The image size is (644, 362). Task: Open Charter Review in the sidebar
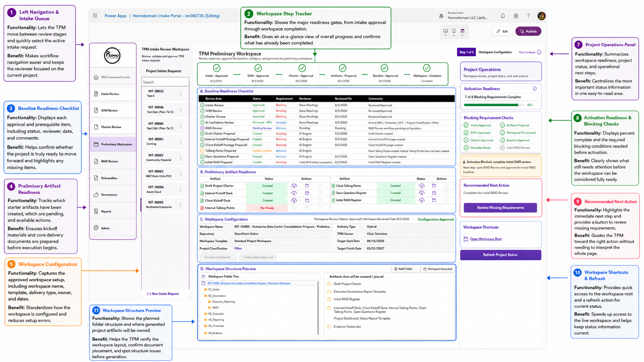tap(112, 127)
